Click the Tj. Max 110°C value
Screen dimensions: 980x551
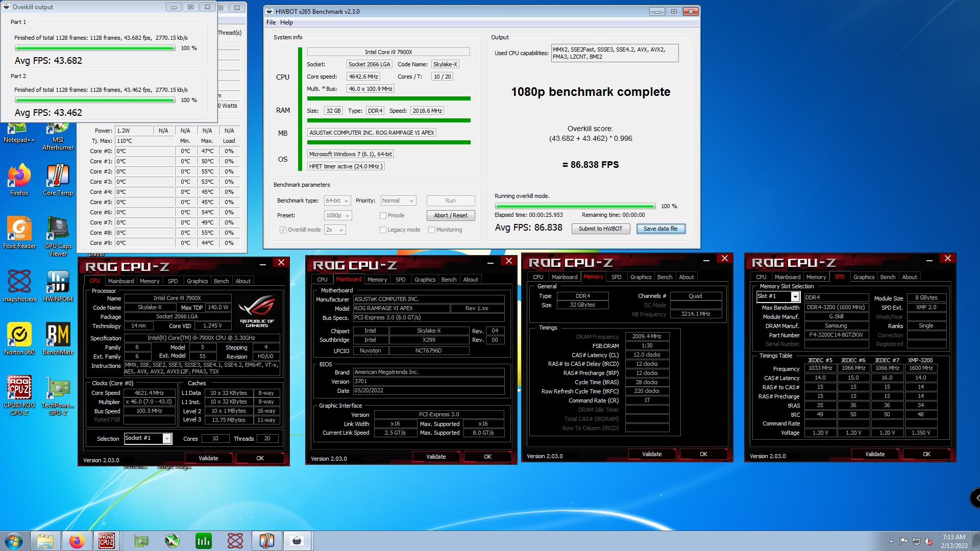(145, 141)
